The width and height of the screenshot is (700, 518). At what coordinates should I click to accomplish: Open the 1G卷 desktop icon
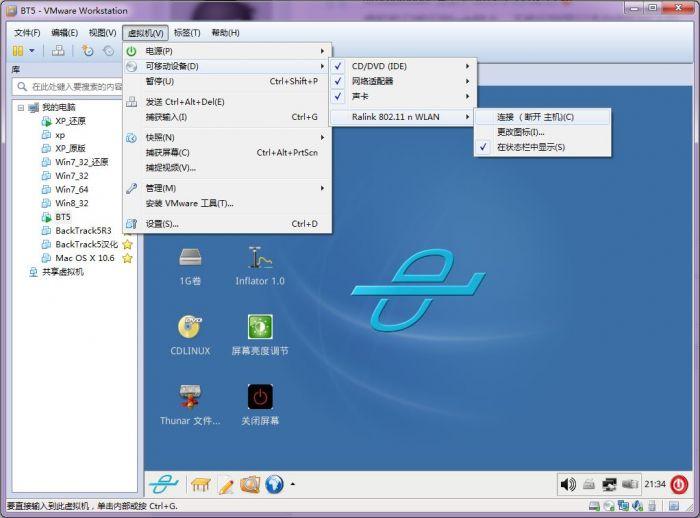(x=190, y=267)
